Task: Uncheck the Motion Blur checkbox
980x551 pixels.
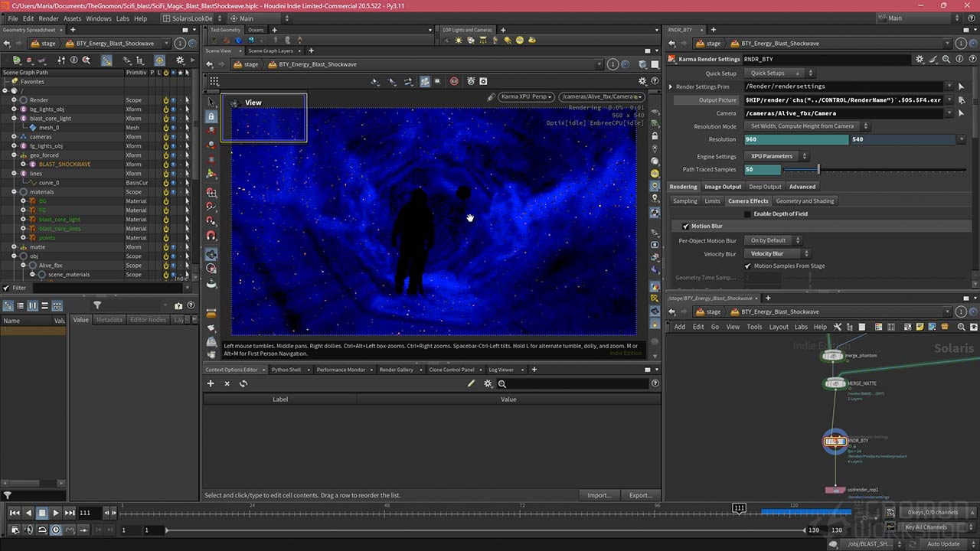Action: pos(685,227)
